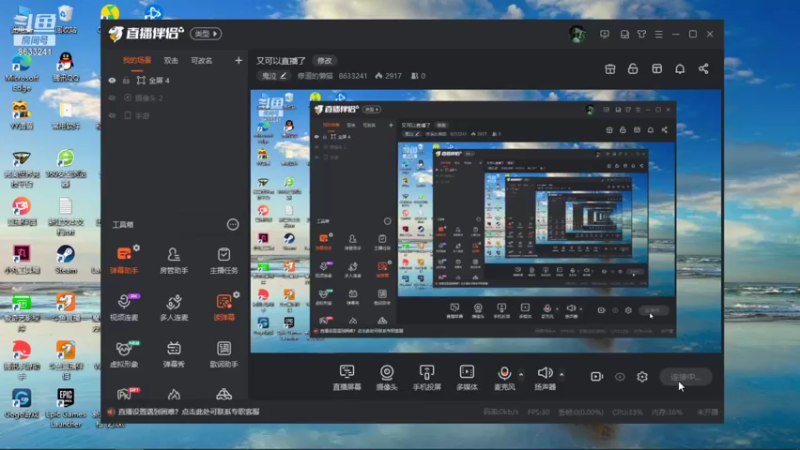Open settings gear on 弹幕助手 tool

point(136,248)
